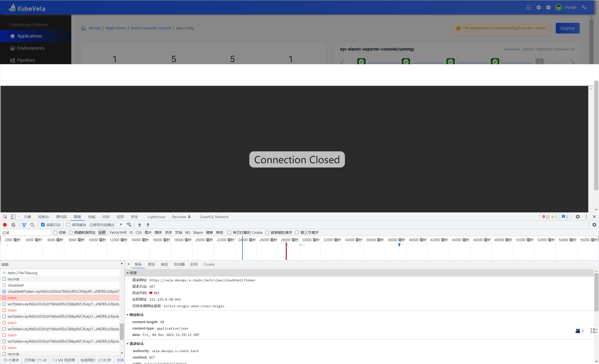
Task: Enable the 停用缓存 checkbox
Action: coord(68,225)
